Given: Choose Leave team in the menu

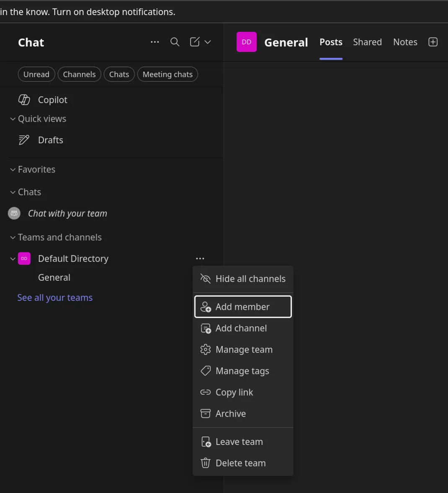Looking at the screenshot, I should (243, 441).
